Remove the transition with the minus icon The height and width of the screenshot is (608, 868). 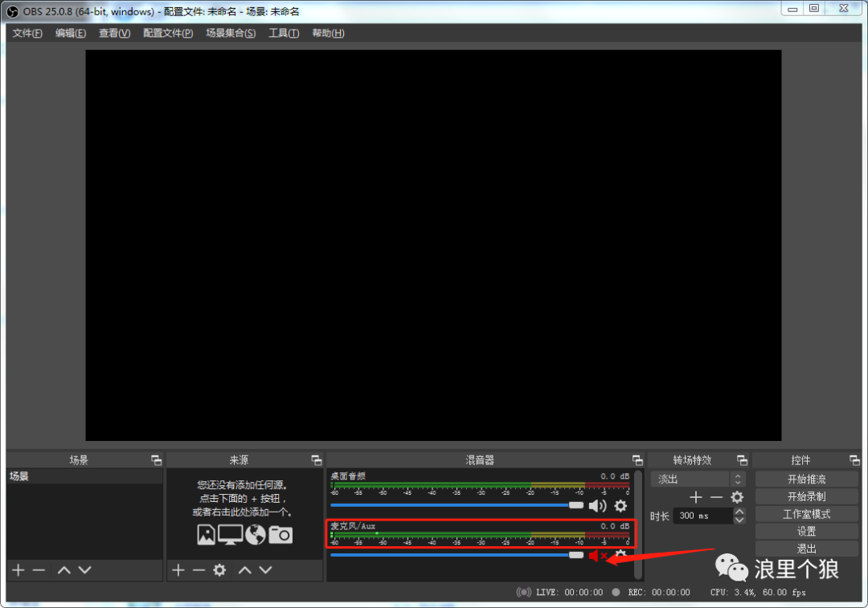[716, 497]
